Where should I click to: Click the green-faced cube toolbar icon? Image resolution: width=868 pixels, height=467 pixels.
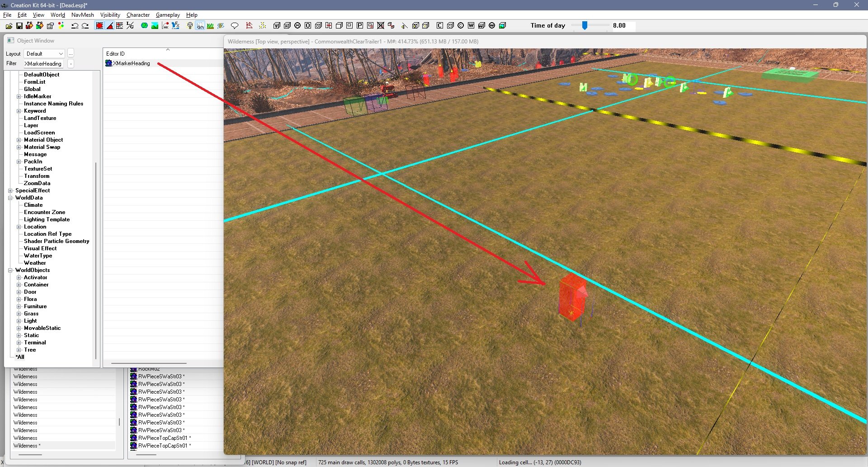(502, 26)
